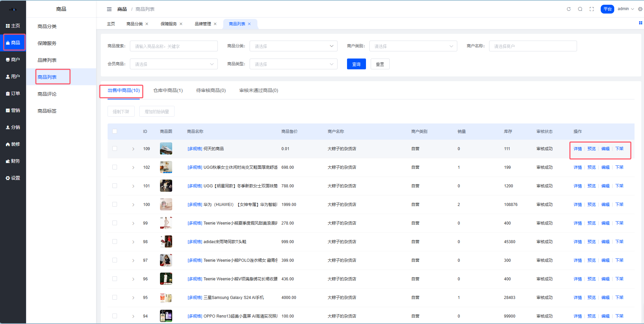Expand the 商户类别 dropdown

[x=413, y=46]
